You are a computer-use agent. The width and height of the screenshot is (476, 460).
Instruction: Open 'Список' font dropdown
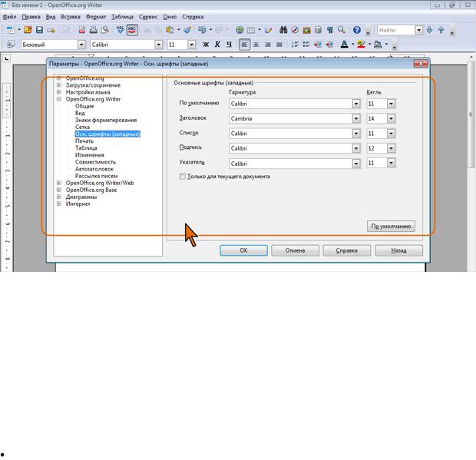[x=356, y=134]
